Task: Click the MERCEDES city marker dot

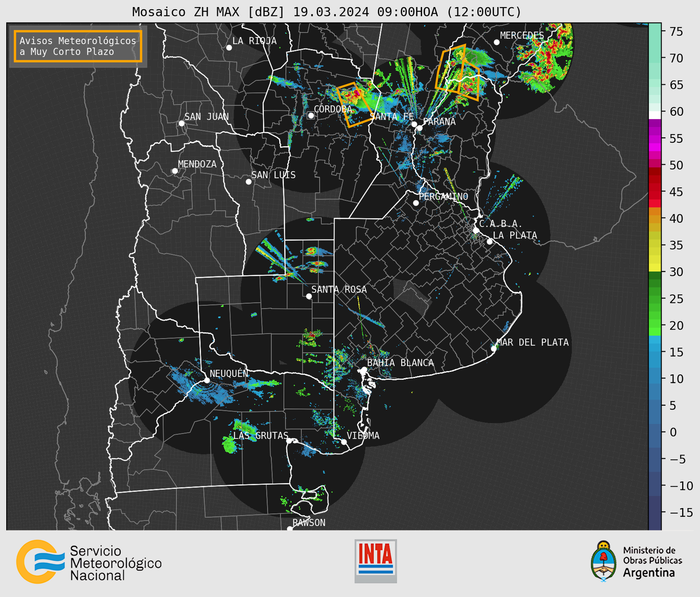Action: click(497, 42)
